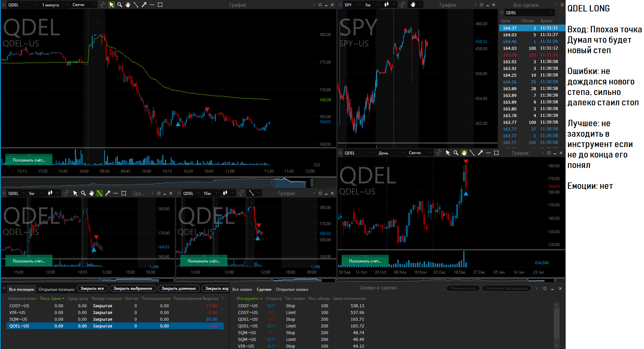Toggle the red link dot of the positions panel
Viewport: 644px width, 349px height.
coord(4,288)
